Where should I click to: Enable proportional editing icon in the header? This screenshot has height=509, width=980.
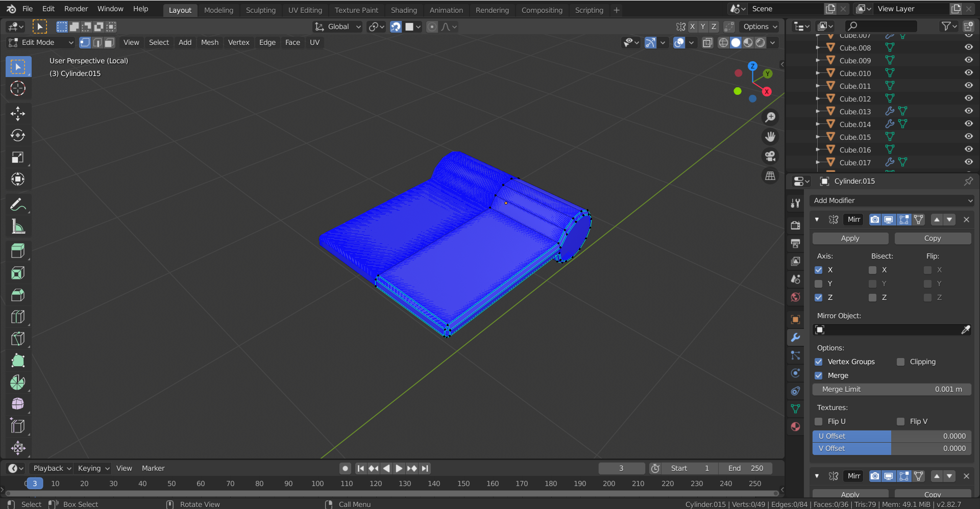click(x=432, y=27)
